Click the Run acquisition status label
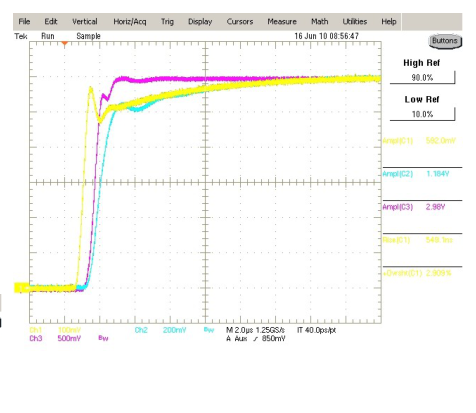This screenshot has width=476, height=413. (x=48, y=36)
